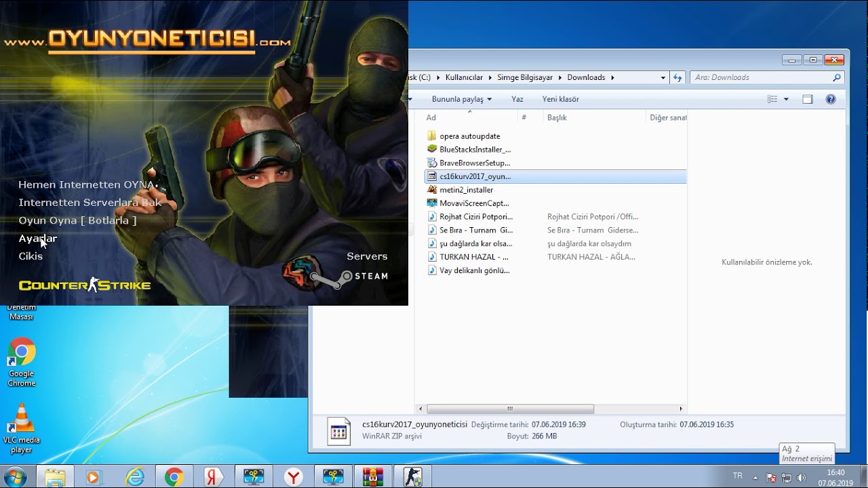
Task: Click the Downloads breadcrumb segment
Action: coord(586,77)
